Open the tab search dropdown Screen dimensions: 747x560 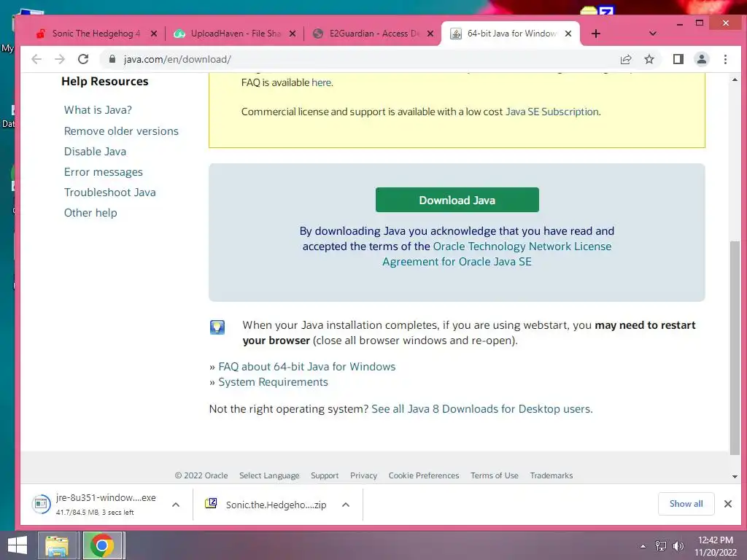[x=653, y=34]
